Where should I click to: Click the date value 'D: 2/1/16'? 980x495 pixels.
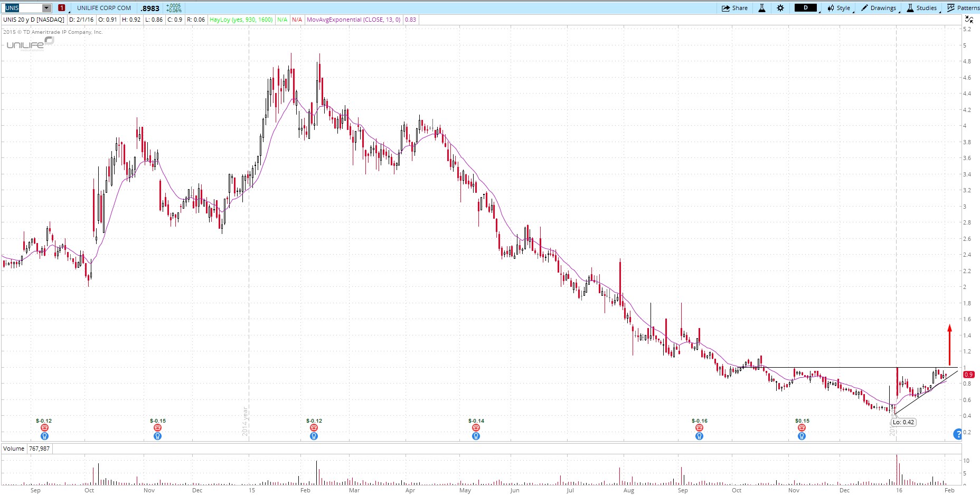(x=81, y=20)
